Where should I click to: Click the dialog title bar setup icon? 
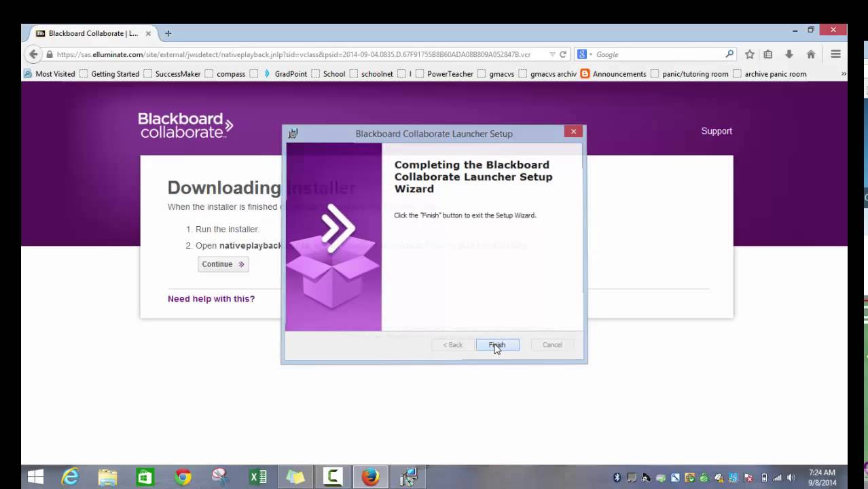pos(293,133)
